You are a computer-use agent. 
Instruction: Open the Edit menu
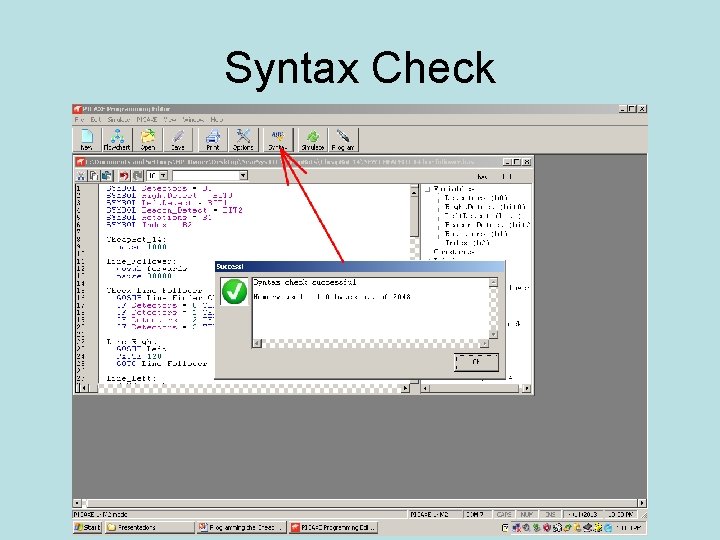(96, 119)
